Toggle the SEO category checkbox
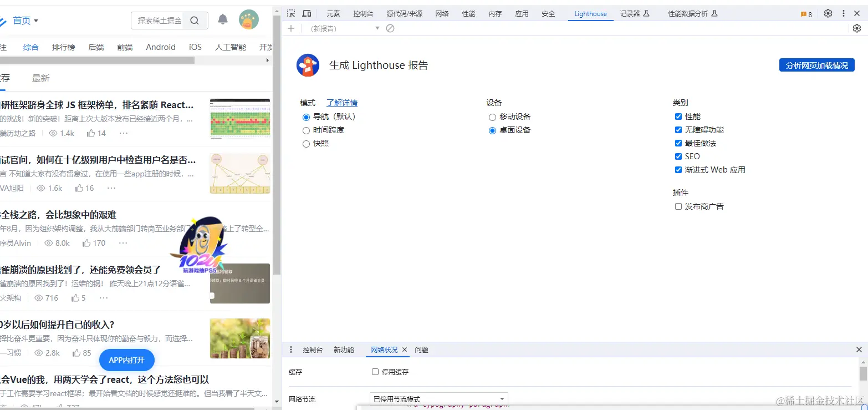Screen dimensions: 868x410 click(x=678, y=156)
